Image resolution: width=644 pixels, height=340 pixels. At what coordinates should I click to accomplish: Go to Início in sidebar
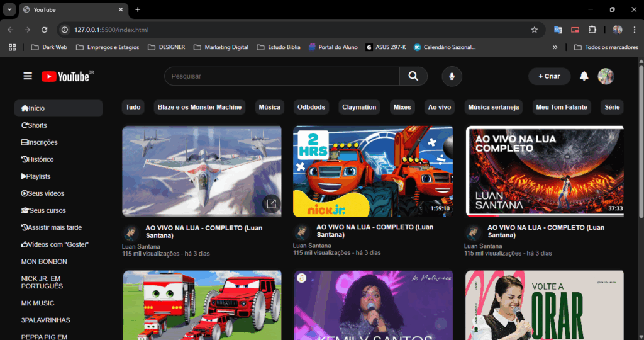click(58, 108)
